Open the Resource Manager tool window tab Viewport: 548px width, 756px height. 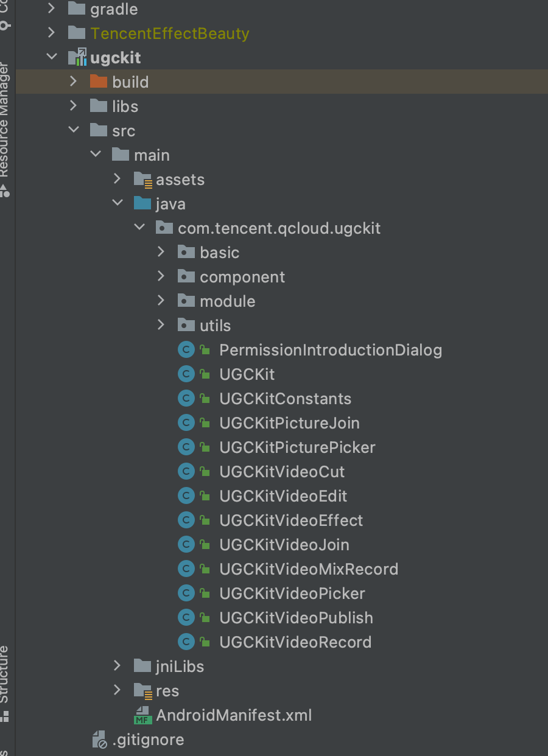click(5, 119)
